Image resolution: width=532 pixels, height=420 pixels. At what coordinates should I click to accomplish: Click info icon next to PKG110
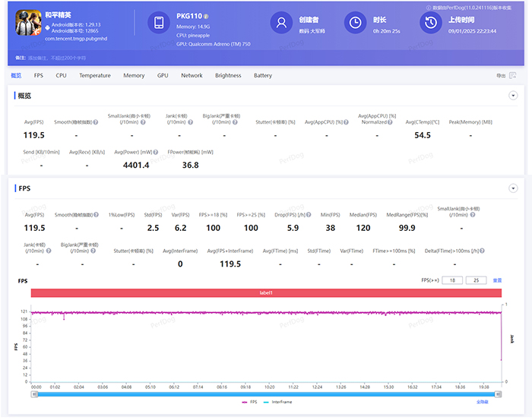(207, 16)
